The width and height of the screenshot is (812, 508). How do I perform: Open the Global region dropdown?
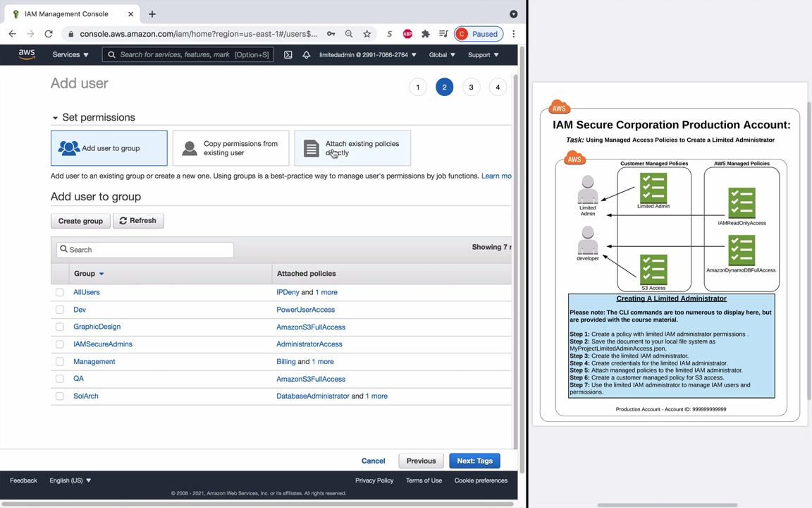442,54
